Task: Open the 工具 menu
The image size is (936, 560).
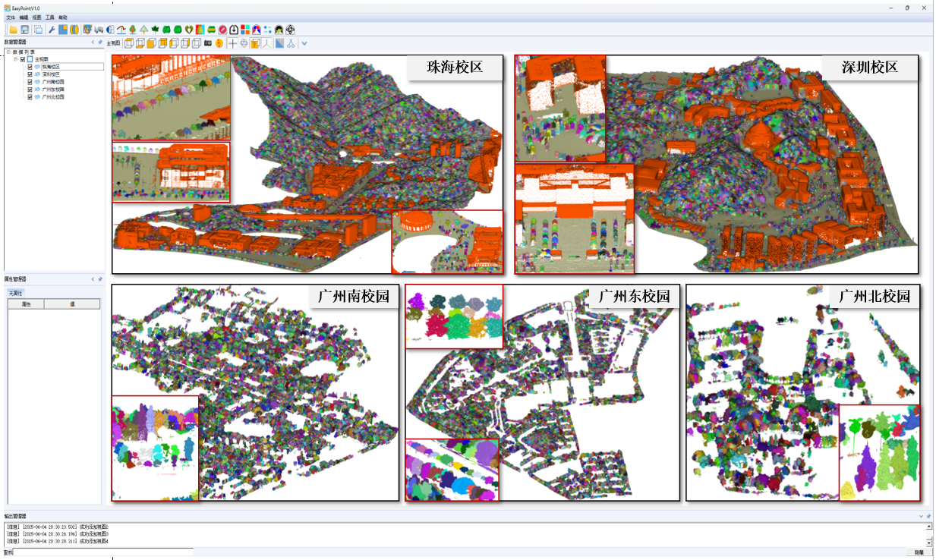Action: click(49, 17)
